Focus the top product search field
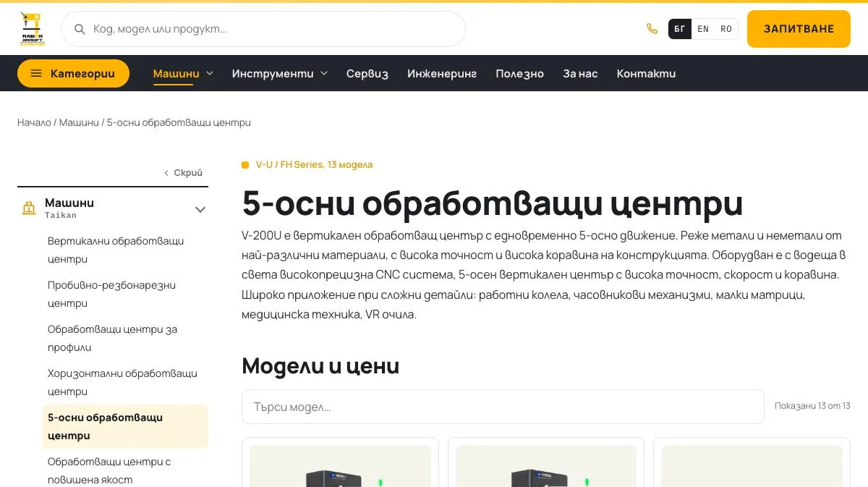 tap(263, 29)
